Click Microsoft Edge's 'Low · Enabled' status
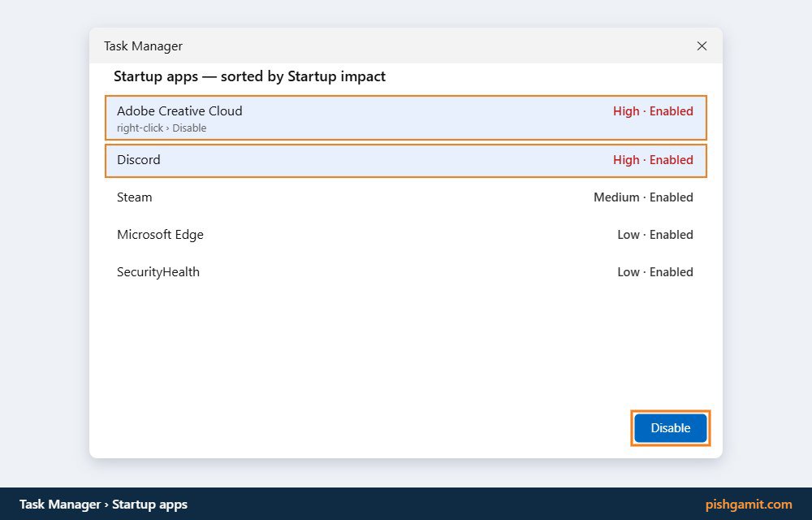Screen dimensions: 812x520 click(655, 235)
